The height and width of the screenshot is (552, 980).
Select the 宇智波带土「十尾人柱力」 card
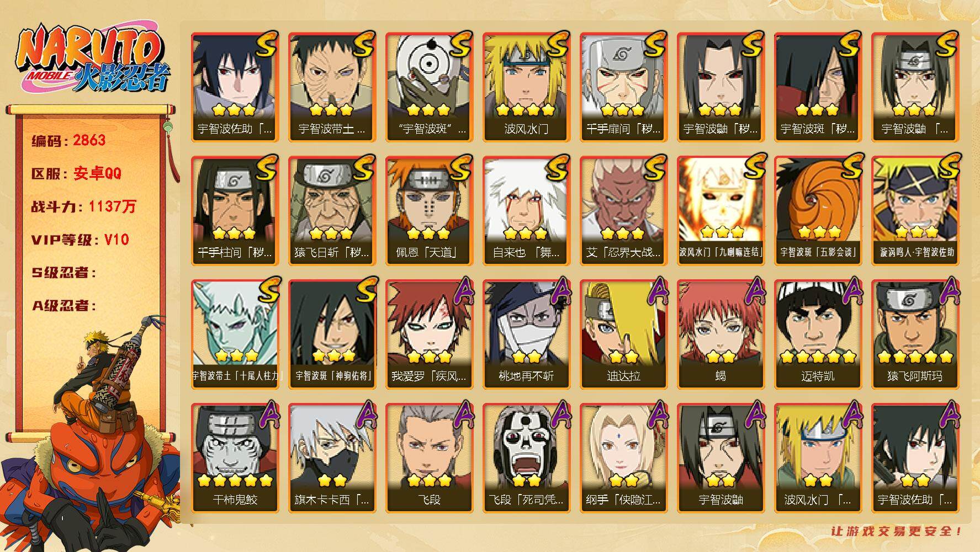click(235, 335)
